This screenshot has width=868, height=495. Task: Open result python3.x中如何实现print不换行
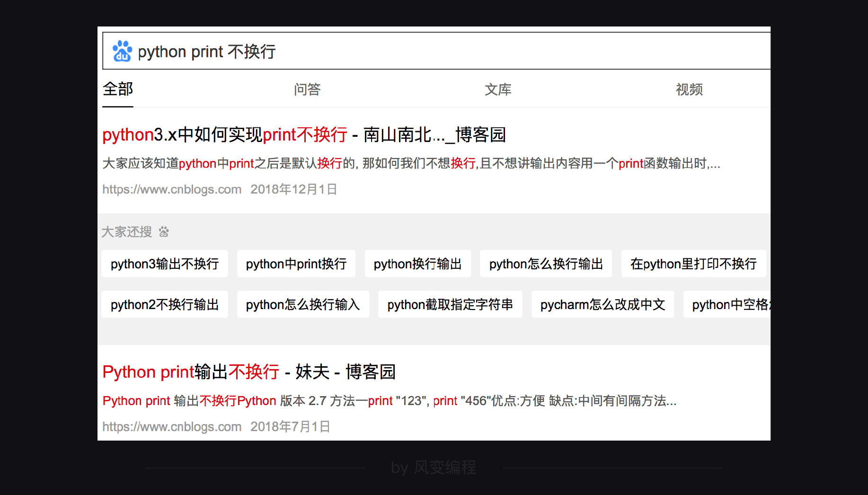(304, 135)
